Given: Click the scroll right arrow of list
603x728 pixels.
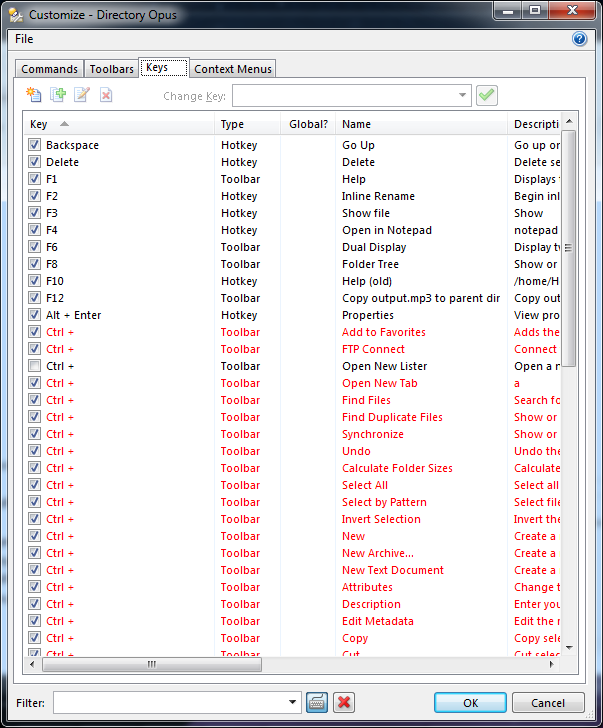Looking at the screenshot, I should pyautogui.click(x=551, y=664).
